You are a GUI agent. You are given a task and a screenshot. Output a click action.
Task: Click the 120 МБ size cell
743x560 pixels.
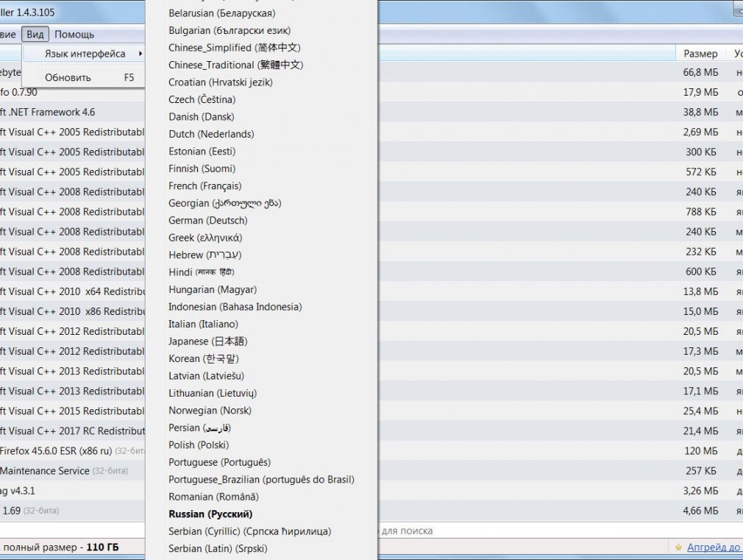click(701, 451)
